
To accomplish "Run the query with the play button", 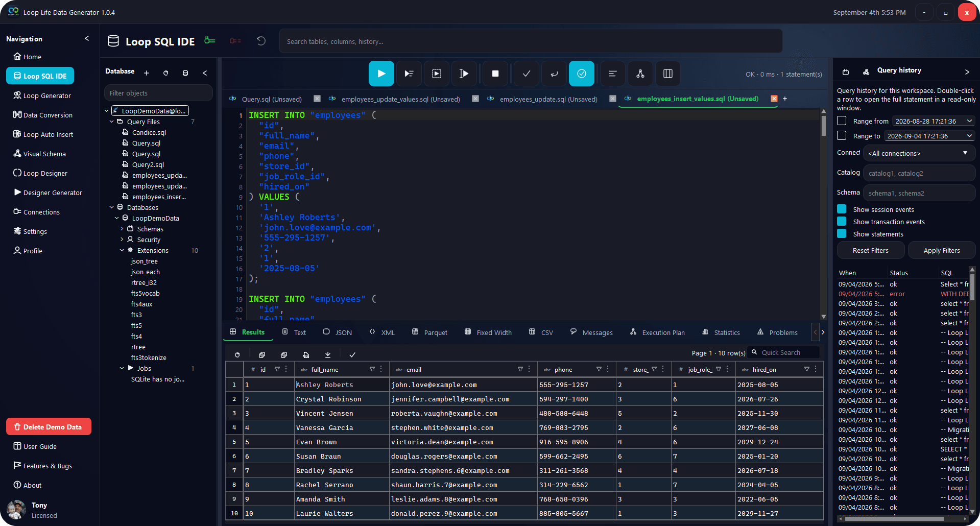I will [x=381, y=74].
